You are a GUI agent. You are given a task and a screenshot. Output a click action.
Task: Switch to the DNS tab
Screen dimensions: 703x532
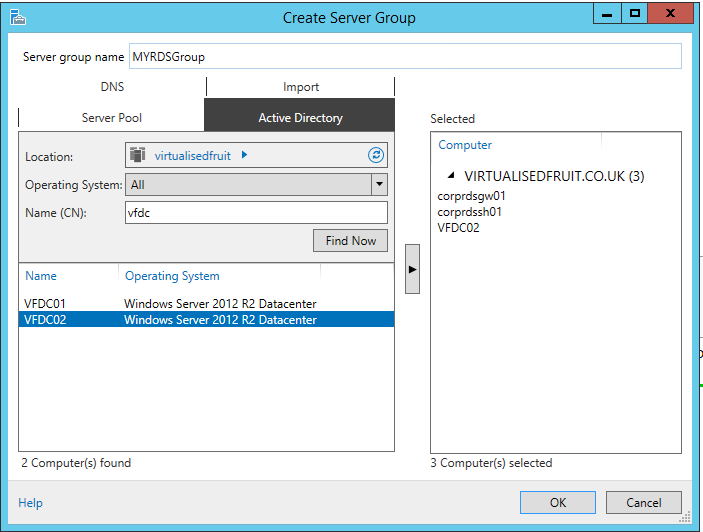112,87
